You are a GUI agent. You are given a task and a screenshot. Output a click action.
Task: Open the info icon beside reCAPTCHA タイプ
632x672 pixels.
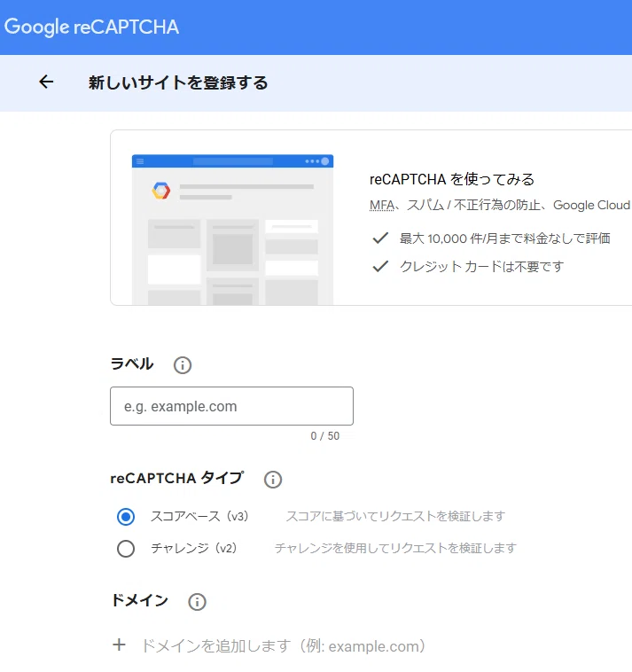(x=272, y=479)
